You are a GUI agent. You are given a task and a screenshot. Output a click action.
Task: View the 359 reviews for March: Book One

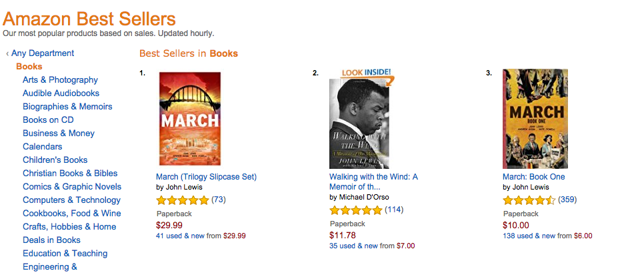click(567, 200)
